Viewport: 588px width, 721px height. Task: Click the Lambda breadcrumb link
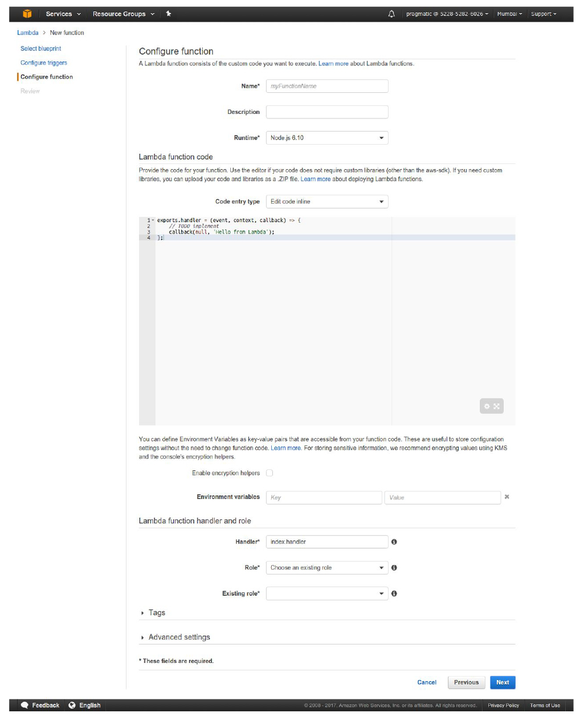coord(28,33)
